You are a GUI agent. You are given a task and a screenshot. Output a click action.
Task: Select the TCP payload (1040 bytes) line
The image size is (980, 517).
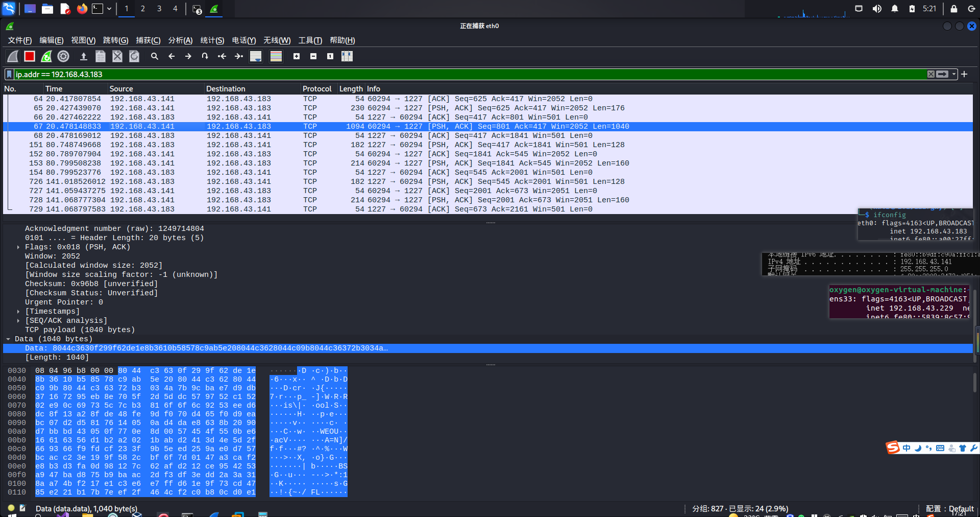[488, 330]
